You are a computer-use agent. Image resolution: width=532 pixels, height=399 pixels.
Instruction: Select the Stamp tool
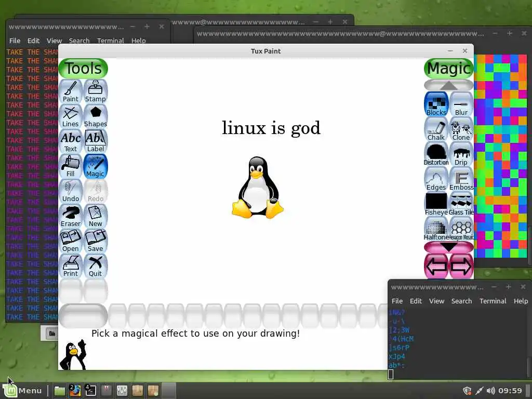(x=96, y=91)
